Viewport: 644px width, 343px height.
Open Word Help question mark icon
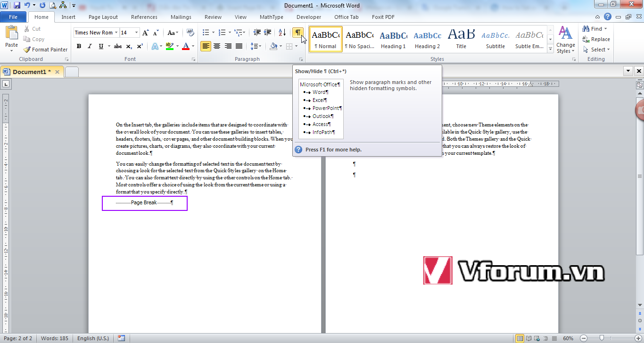click(608, 17)
